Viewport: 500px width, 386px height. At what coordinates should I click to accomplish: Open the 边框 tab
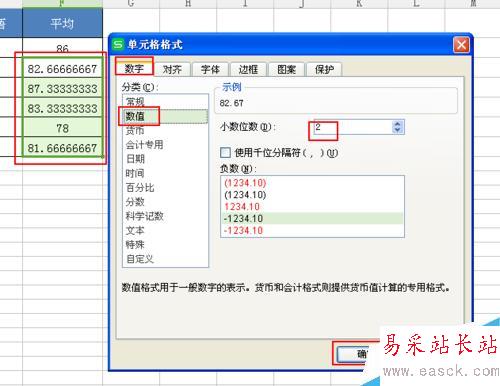pos(248,69)
